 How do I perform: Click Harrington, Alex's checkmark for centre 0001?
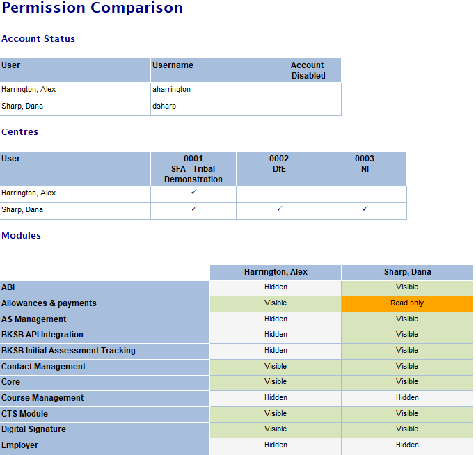tap(193, 192)
